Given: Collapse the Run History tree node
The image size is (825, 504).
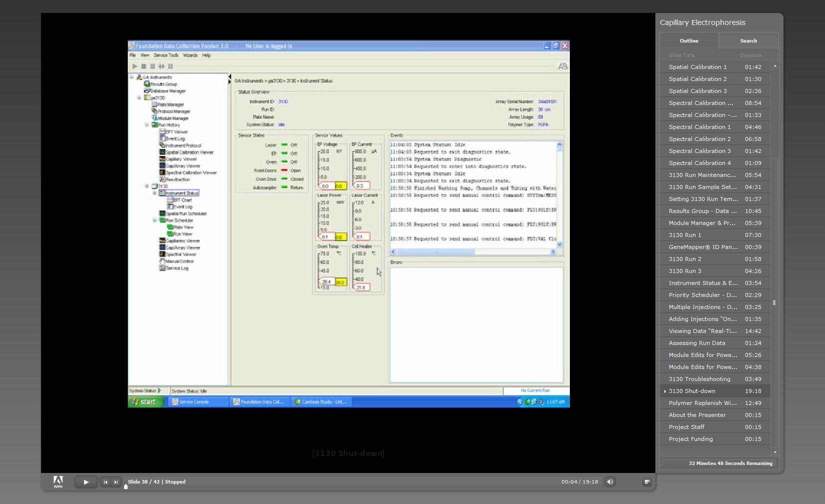Looking at the screenshot, I should click(x=147, y=125).
